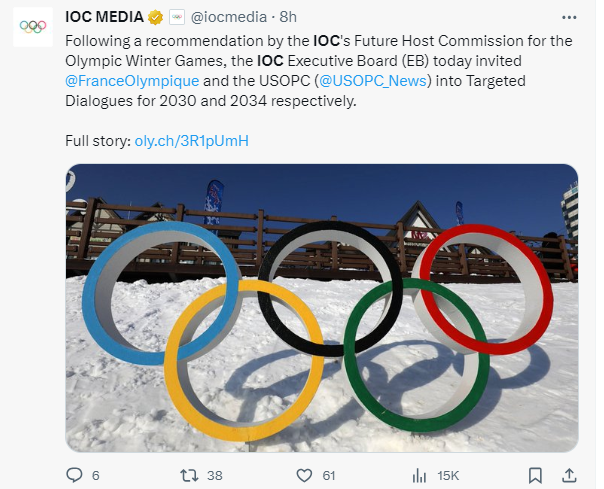604x489 pixels.
Task: Click the gold verified badge
Action: [155, 17]
